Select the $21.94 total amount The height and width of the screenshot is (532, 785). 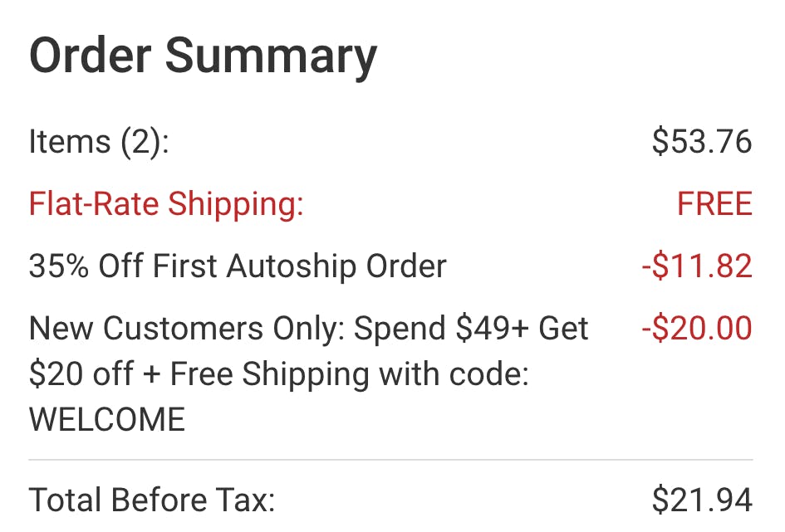coord(702,500)
